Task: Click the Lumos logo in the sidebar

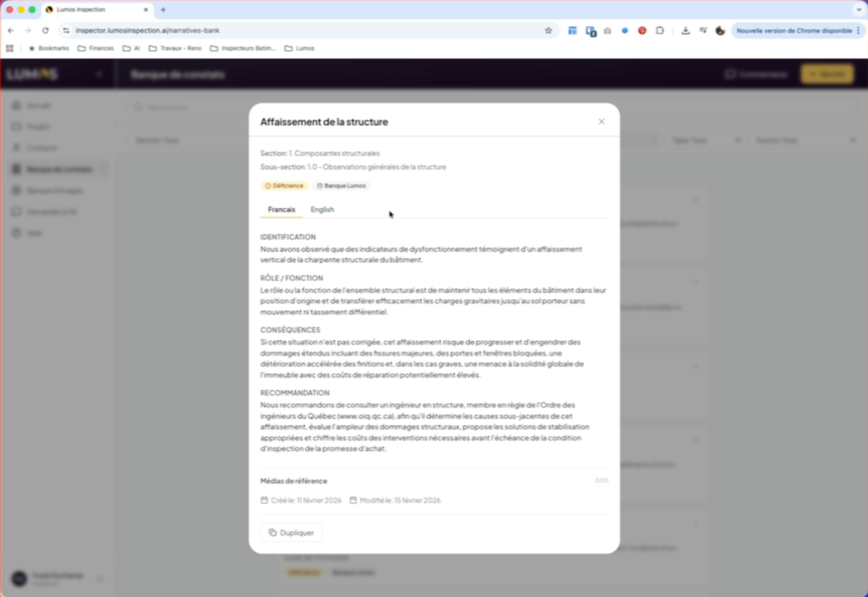Action: pos(32,74)
